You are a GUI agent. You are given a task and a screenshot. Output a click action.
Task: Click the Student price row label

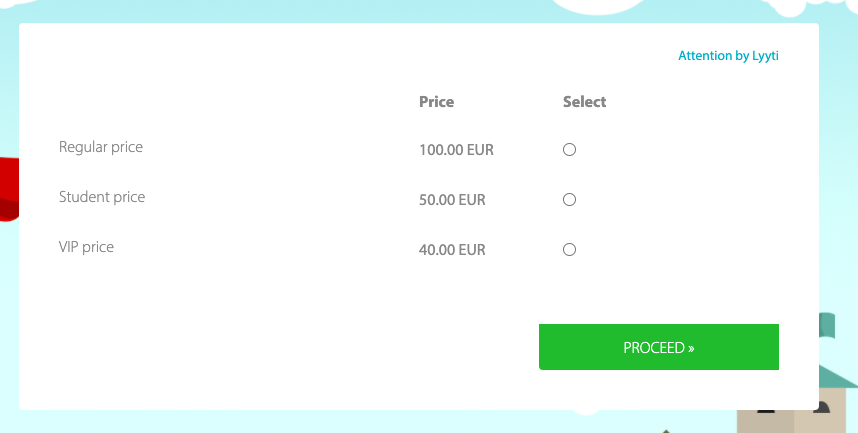(x=102, y=197)
